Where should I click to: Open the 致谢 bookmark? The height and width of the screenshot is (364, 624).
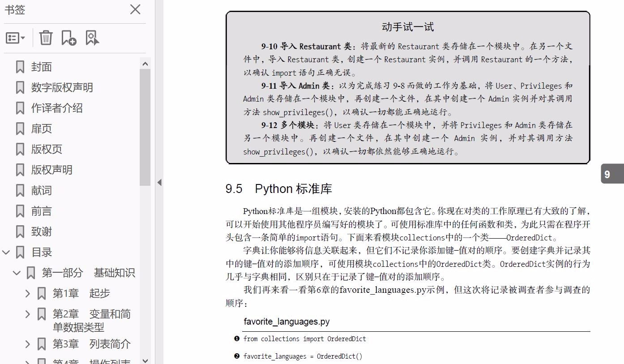click(42, 232)
